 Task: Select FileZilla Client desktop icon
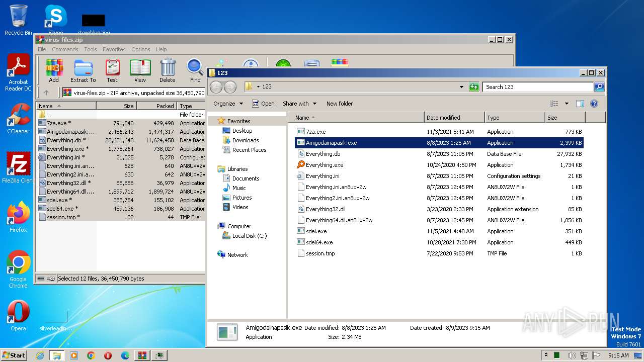18,167
